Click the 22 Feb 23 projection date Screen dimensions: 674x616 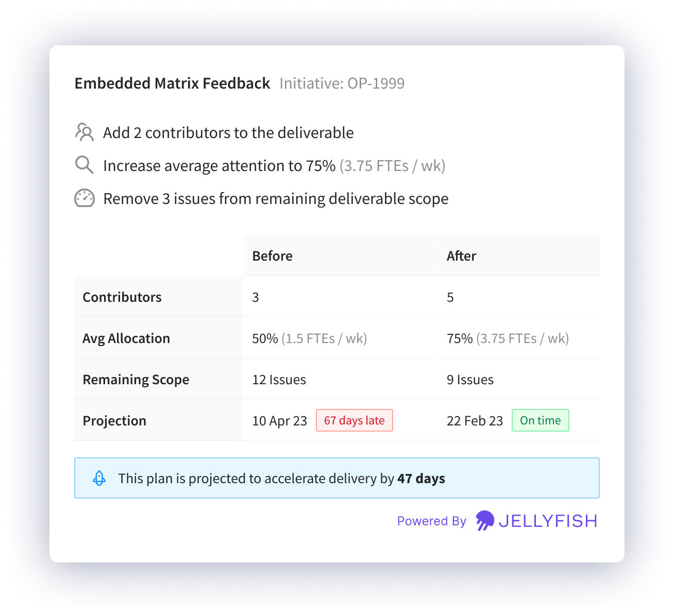(475, 421)
